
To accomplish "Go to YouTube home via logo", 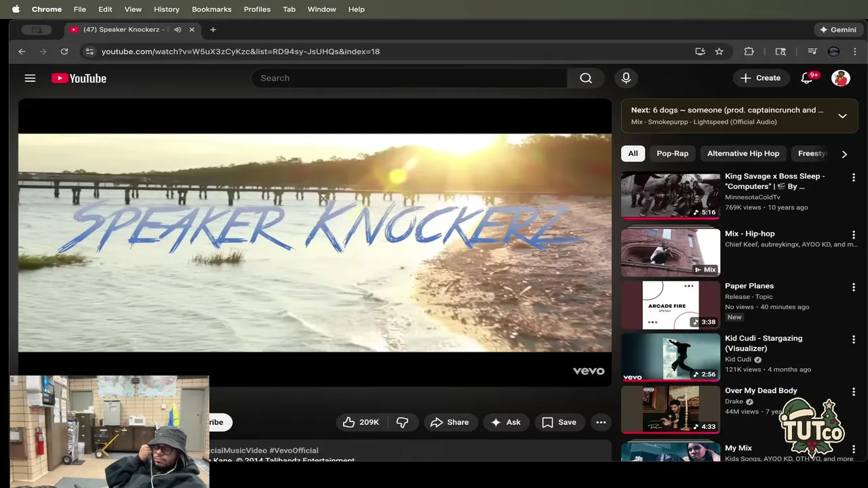I will point(79,78).
